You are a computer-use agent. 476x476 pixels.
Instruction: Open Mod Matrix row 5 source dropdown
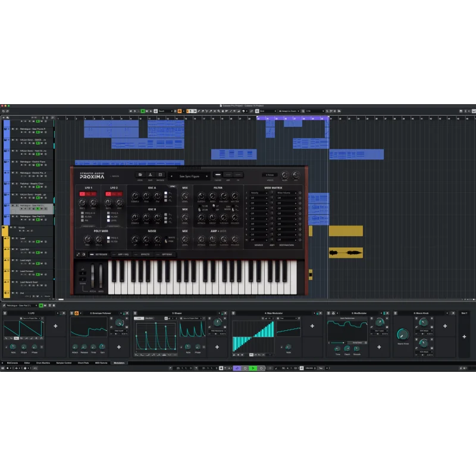(259, 214)
